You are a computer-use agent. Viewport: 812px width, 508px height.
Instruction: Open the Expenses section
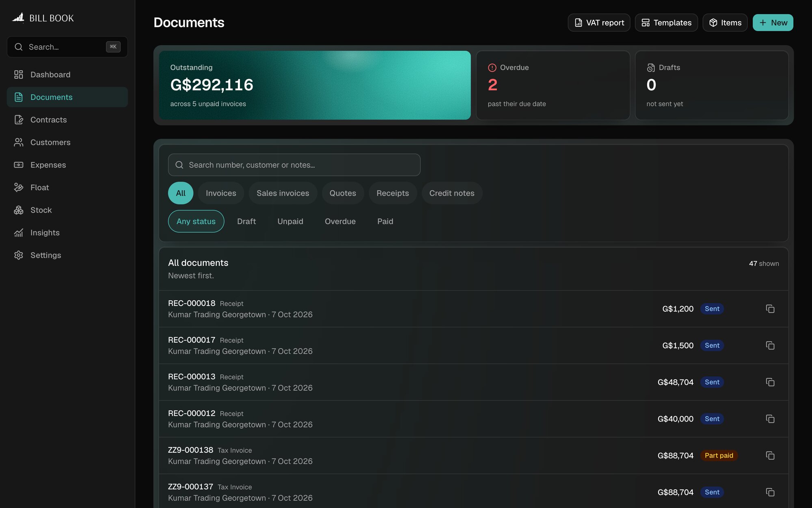(67, 165)
